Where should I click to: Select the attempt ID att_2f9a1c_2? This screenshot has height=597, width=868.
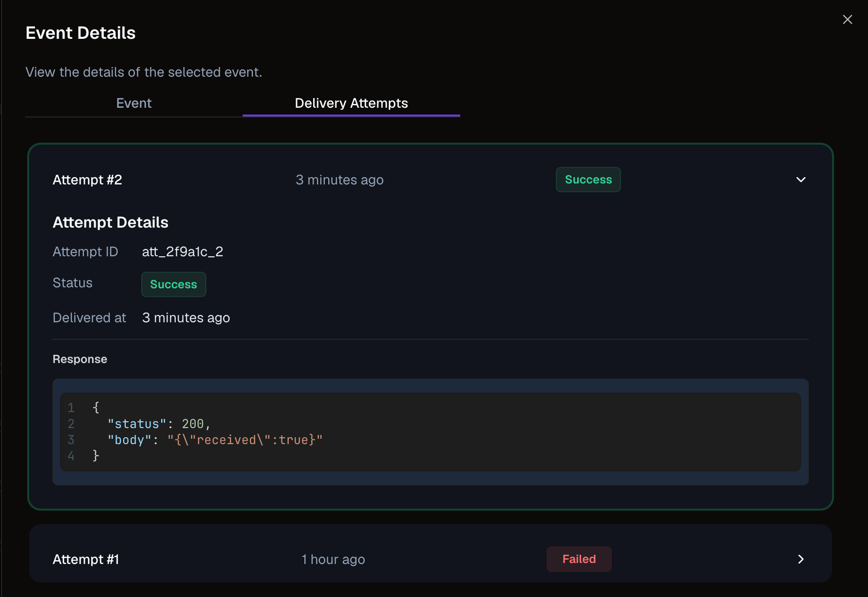(183, 251)
